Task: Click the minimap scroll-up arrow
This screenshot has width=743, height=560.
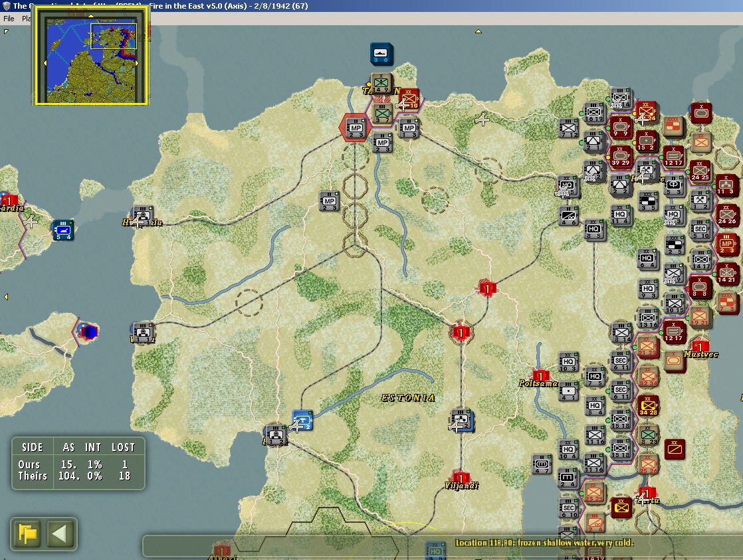Action: point(91,16)
